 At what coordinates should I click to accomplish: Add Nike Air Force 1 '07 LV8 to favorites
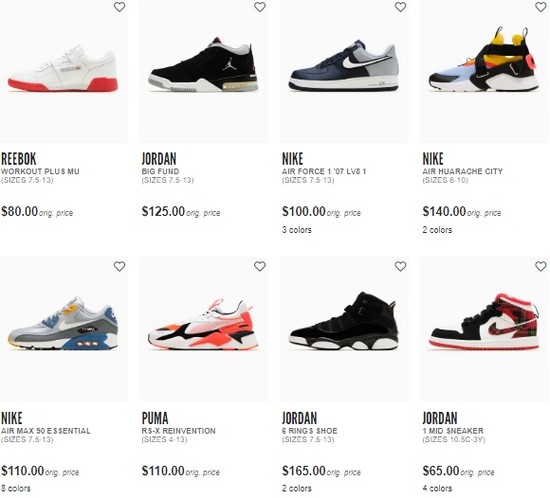point(400,7)
